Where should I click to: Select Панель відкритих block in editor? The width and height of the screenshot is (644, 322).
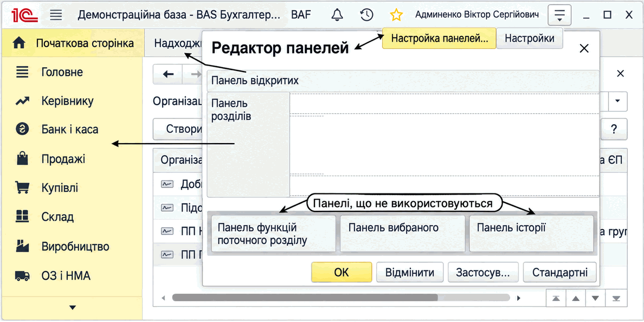click(403, 81)
